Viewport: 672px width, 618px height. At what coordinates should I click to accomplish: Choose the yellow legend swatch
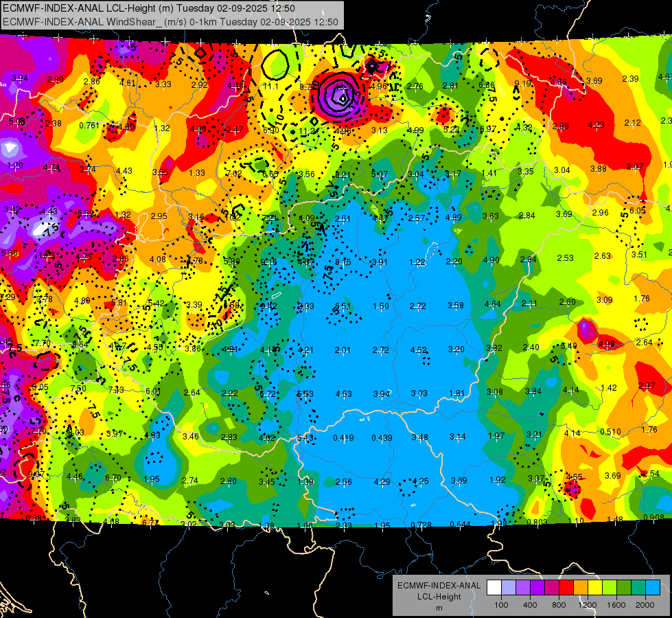tap(595, 588)
